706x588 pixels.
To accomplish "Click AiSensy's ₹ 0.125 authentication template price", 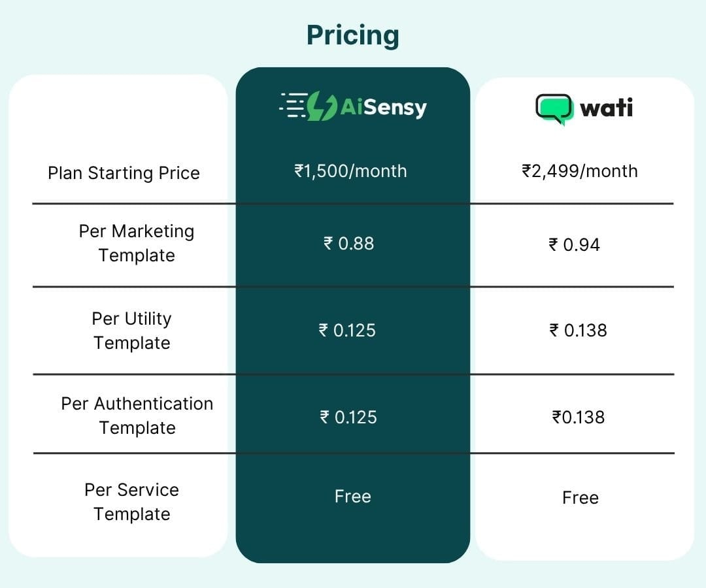I will [x=348, y=417].
